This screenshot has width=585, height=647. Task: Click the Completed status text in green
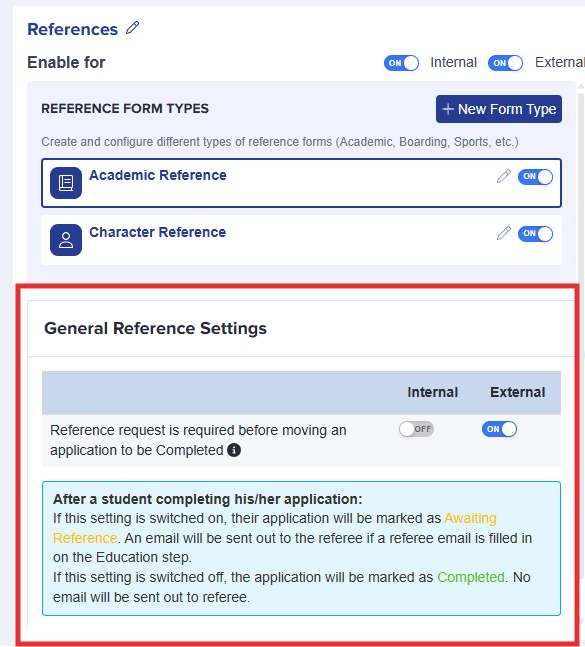pyautogui.click(x=471, y=577)
